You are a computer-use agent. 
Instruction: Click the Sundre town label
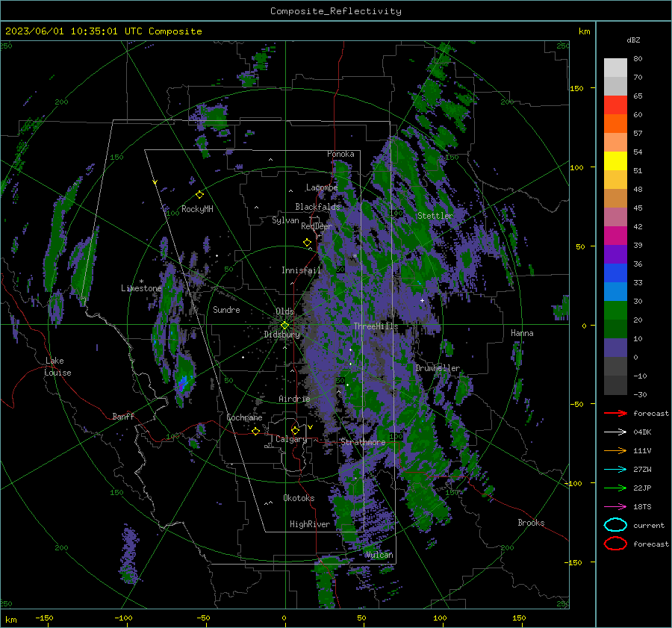point(226,309)
